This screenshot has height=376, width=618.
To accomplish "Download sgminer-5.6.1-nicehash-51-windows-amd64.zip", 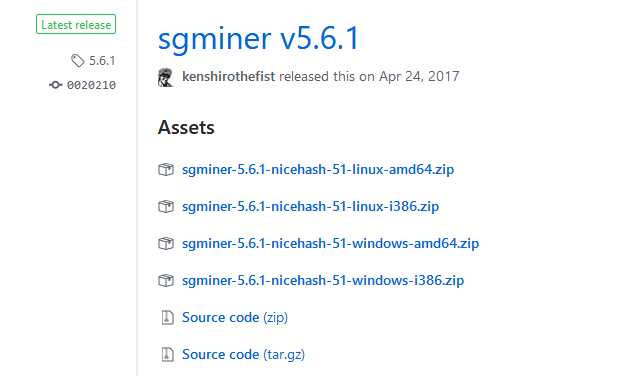I will [x=330, y=244].
